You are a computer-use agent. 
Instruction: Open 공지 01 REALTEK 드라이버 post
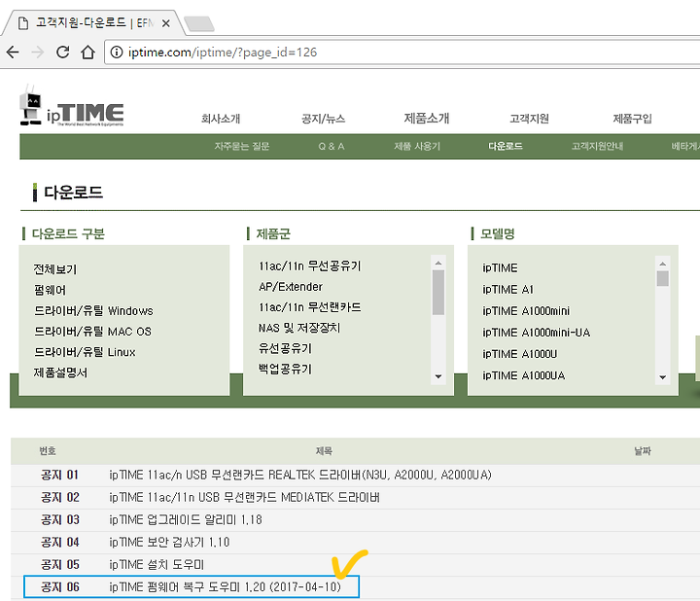tap(300, 475)
